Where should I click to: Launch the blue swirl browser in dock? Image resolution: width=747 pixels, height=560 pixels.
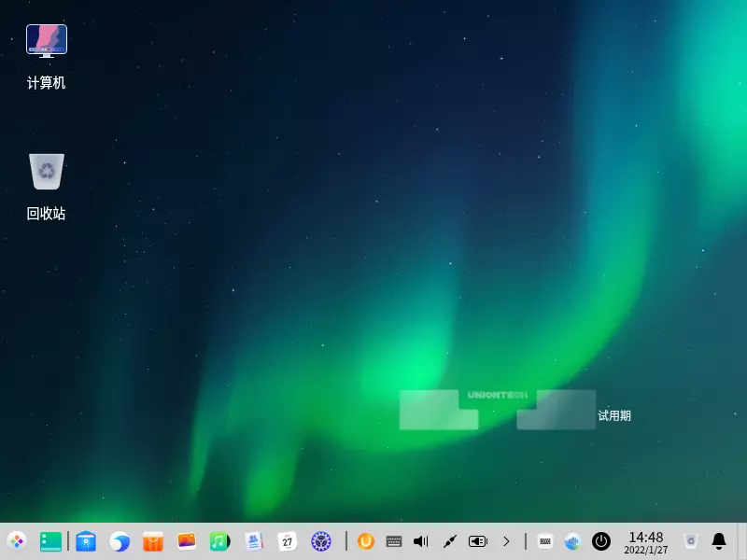(120, 541)
